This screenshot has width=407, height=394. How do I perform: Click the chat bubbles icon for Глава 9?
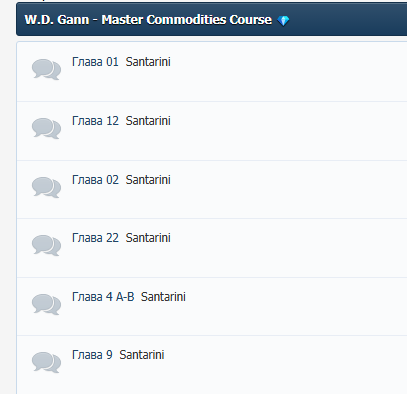(46, 362)
